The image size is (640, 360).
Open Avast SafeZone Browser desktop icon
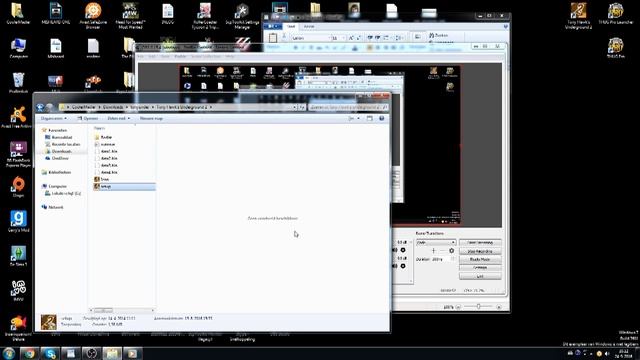click(x=93, y=16)
